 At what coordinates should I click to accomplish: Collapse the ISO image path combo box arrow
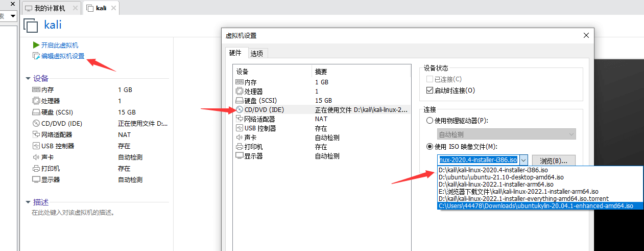point(523,160)
